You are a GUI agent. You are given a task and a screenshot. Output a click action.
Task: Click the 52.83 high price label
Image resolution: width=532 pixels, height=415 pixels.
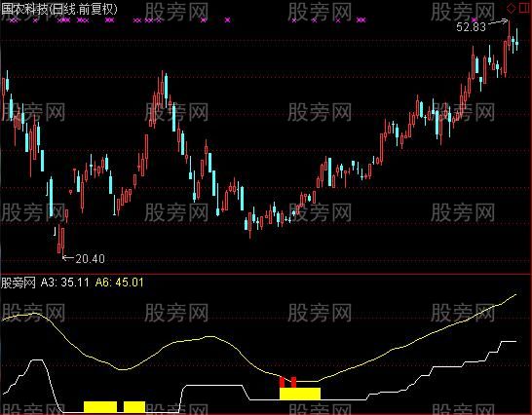[471, 27]
